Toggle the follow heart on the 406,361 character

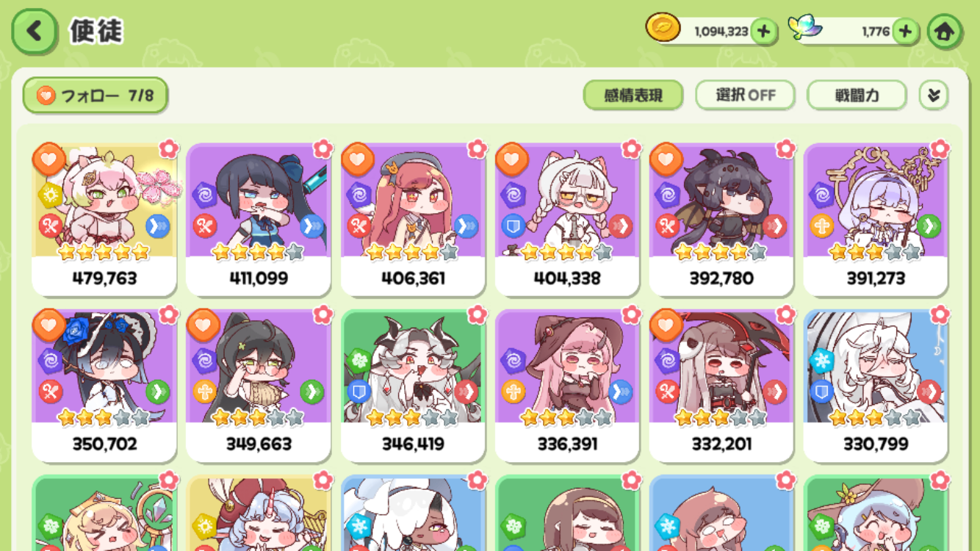[x=358, y=159]
